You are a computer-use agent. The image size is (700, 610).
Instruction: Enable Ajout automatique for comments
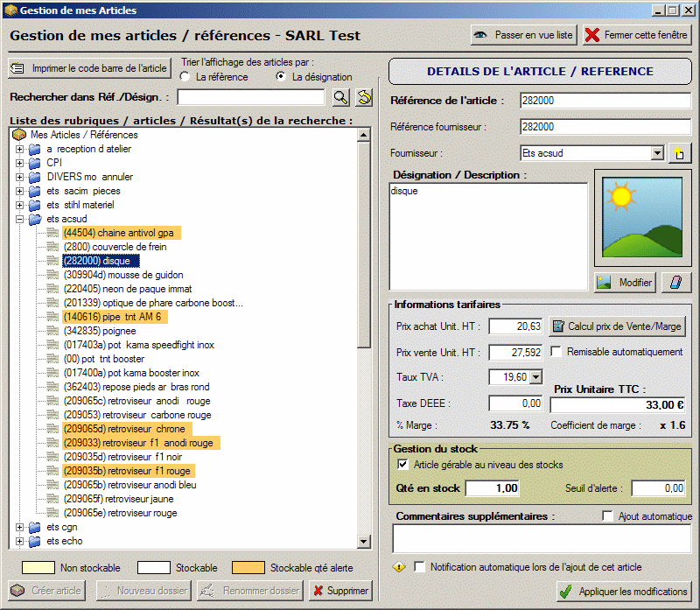607,516
